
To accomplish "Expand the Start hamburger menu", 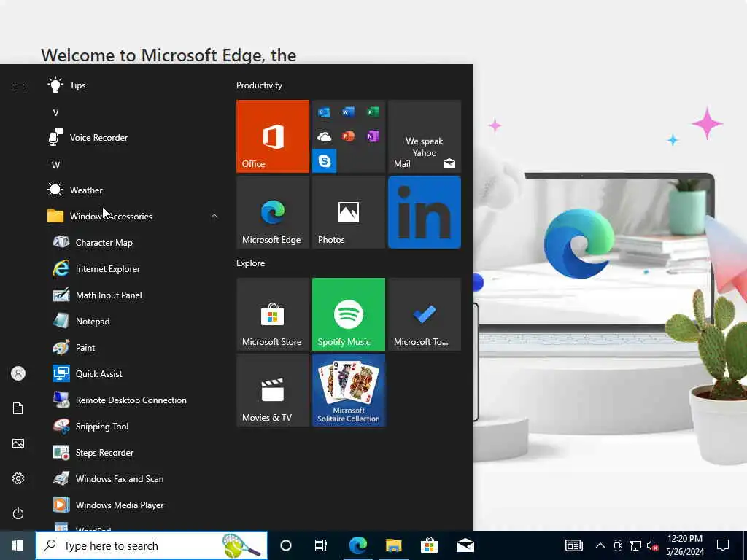I will [18, 85].
